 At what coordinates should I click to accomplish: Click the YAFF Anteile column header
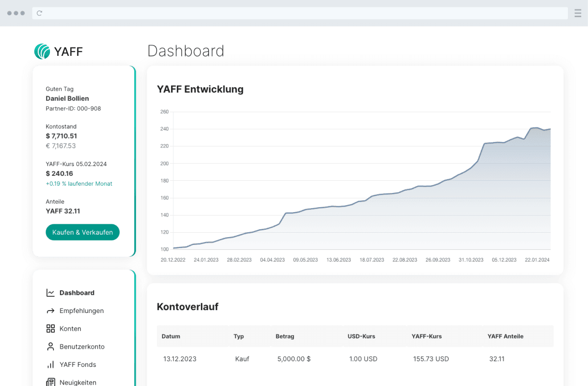(x=505, y=337)
